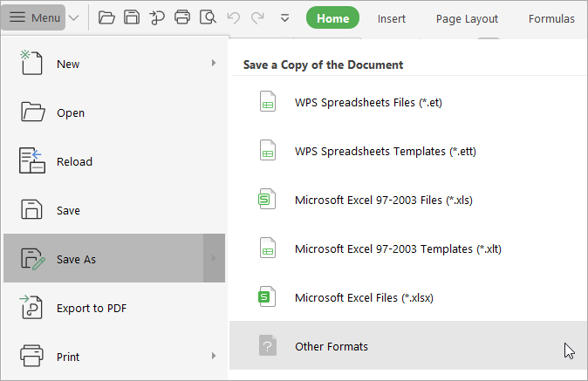Click the Redo arrow icon
Viewport: 588px width, 381px height.
(257, 17)
